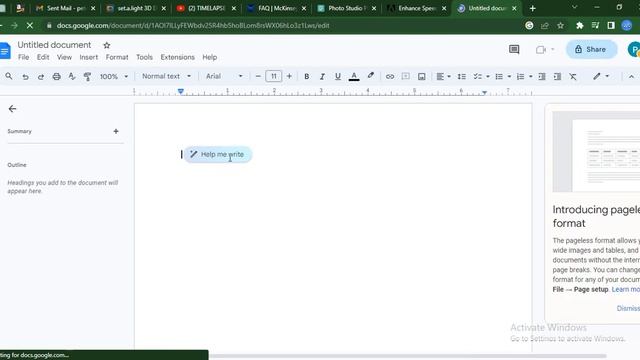Screen dimensions: 640x360
Task: Expand checklist options arrow
Action: pyautogui.click(x=488, y=76)
